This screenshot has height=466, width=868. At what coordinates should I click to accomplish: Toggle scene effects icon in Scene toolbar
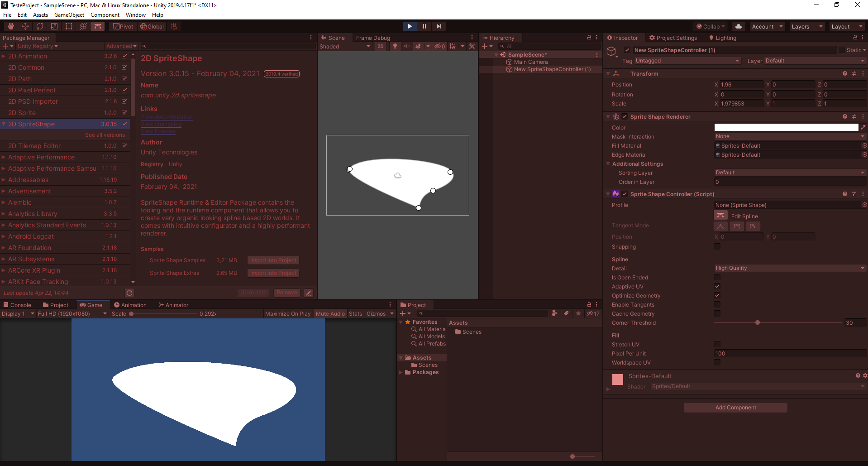418,46
